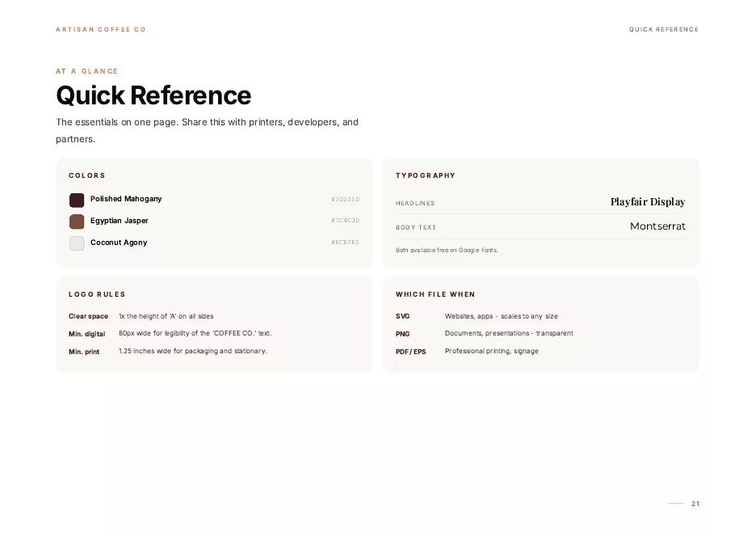This screenshot has height=536, width=756.
Task: Click the "LOGO RULES" card heading
Action: (x=97, y=294)
